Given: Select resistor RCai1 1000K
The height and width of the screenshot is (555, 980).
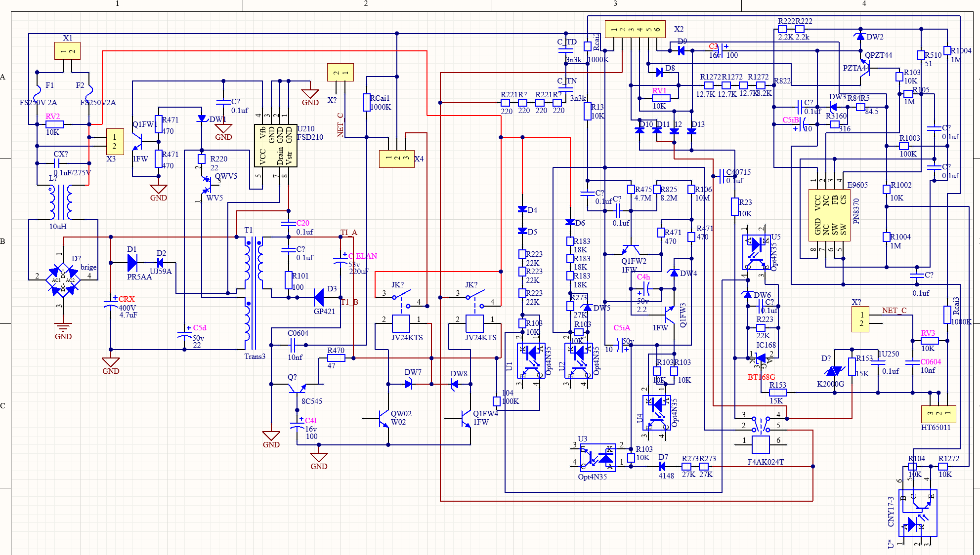Looking at the screenshot, I should [x=367, y=103].
